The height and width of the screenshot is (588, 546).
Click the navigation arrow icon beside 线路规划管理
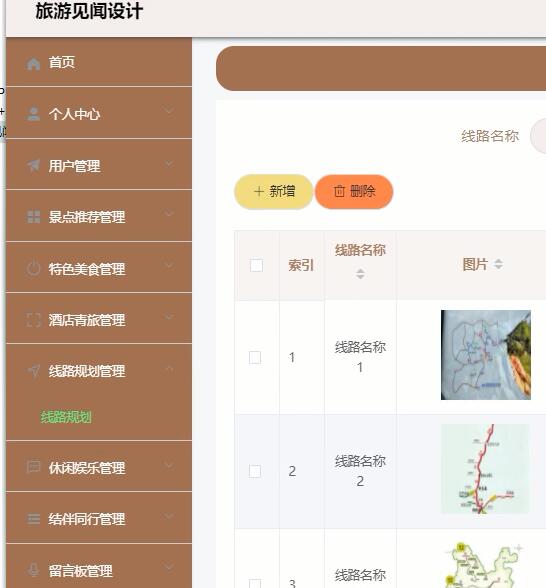33,370
